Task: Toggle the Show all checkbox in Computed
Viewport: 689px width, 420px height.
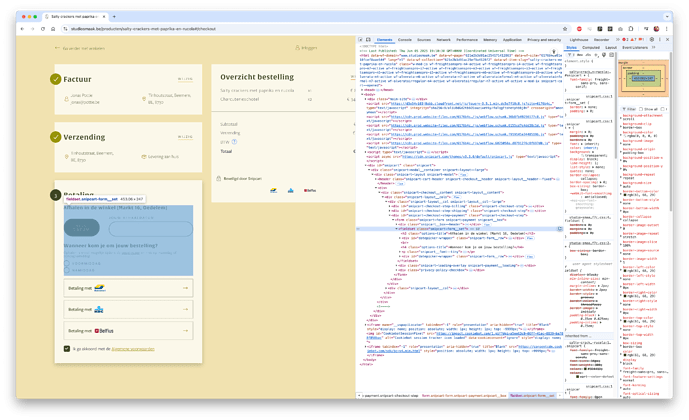Action: [641, 109]
